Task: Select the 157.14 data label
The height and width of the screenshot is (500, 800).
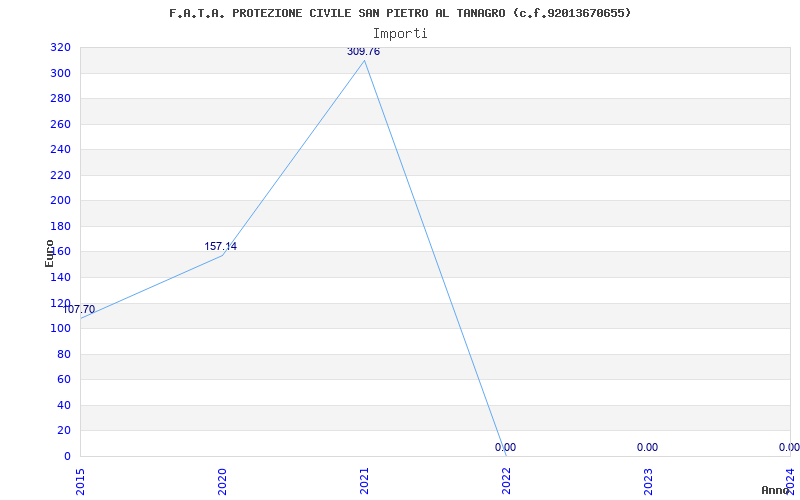Action: point(220,246)
